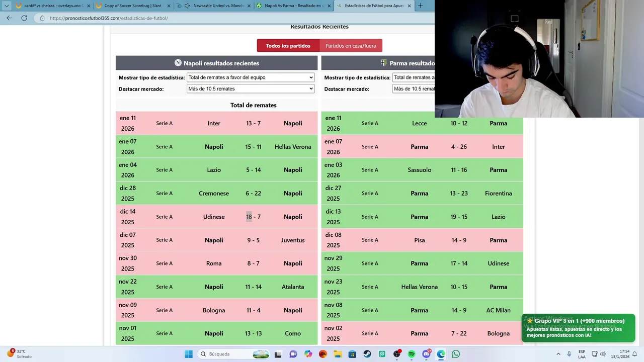Image resolution: width=644 pixels, height=362 pixels.
Task: Click highlighted '18' in Udinese score
Action: click(249, 217)
